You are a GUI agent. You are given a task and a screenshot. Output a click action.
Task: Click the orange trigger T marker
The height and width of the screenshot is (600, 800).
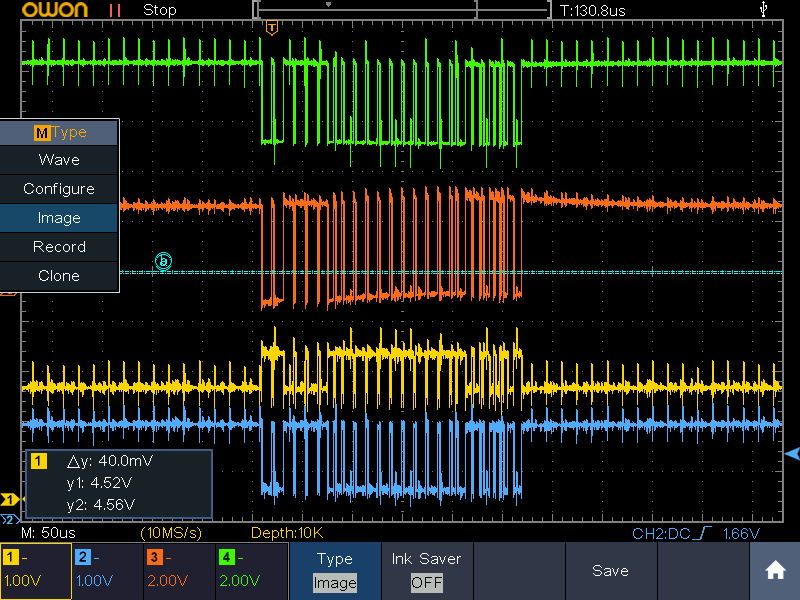(272, 28)
